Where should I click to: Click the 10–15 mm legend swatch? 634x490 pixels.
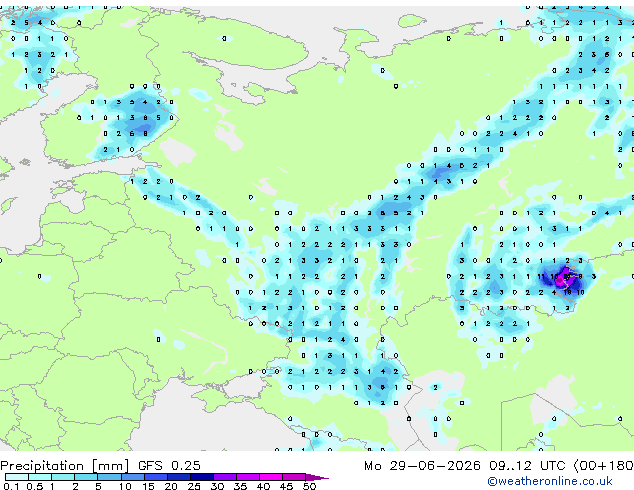coord(132,477)
